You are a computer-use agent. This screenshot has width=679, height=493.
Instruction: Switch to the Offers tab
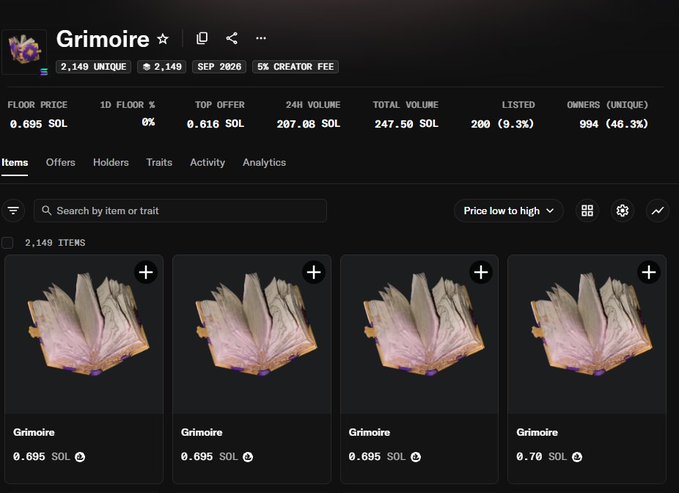tap(61, 162)
